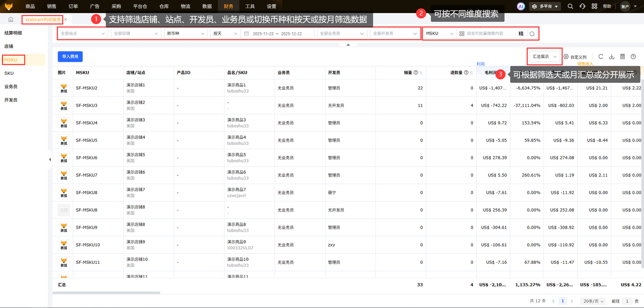This screenshot has width=644, height=308.
Task: Go to the previous page arrow in pagination
Action: click(x=554, y=300)
